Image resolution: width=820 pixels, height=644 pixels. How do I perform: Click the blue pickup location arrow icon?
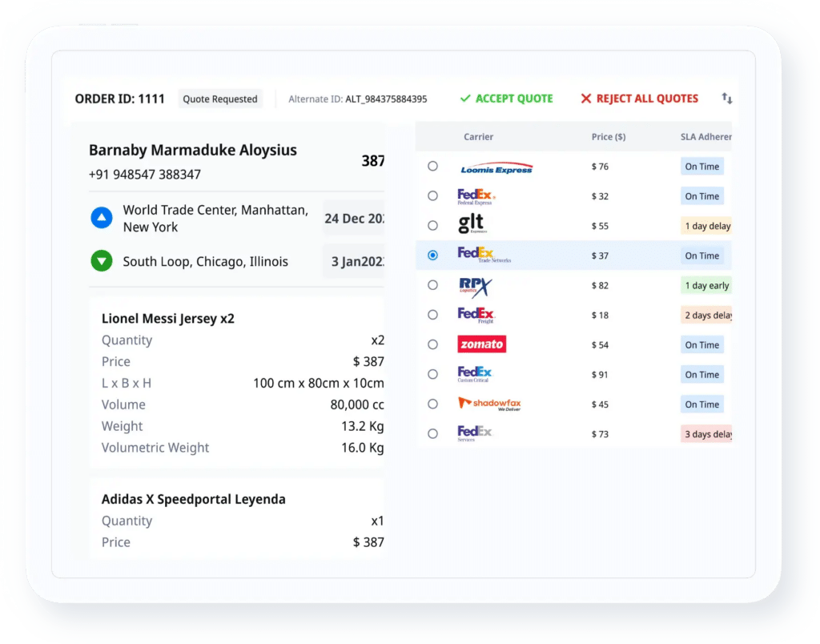102,218
